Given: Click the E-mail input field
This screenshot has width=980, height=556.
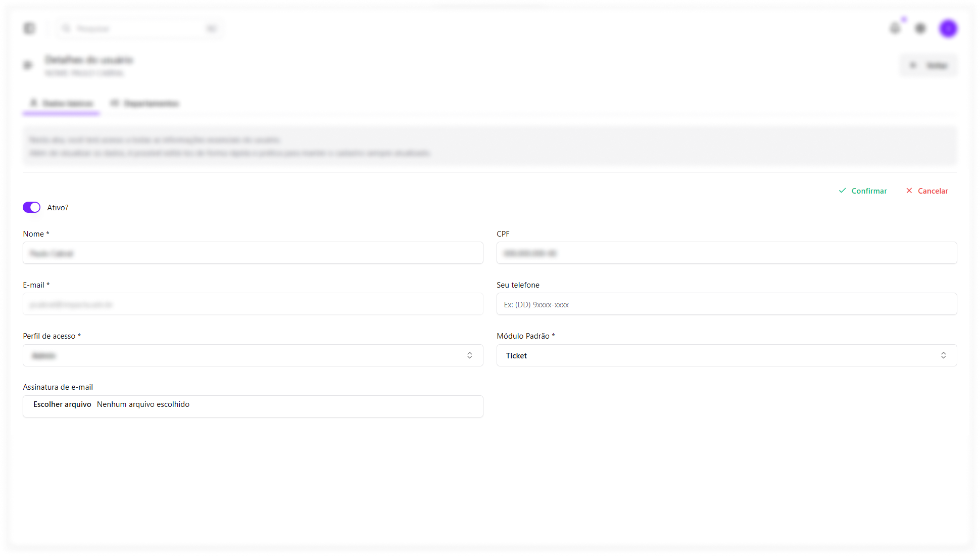Looking at the screenshot, I should click(x=253, y=304).
